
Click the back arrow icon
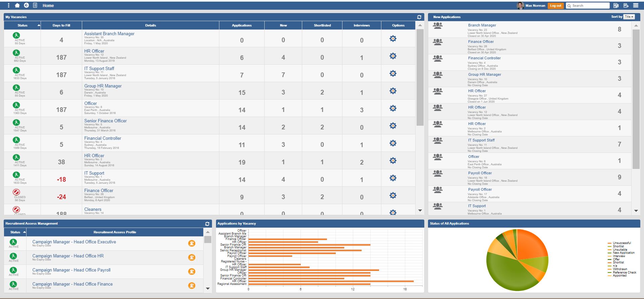[x=26, y=5]
